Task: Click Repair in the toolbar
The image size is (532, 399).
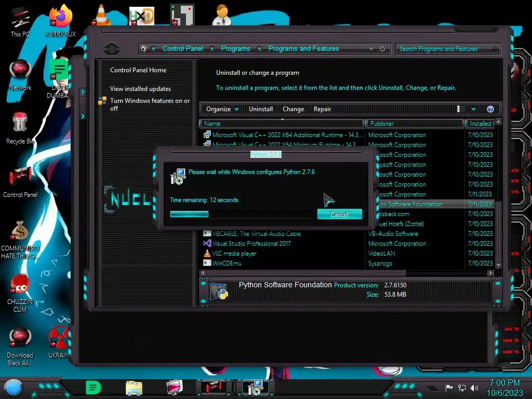Action: pyautogui.click(x=322, y=109)
